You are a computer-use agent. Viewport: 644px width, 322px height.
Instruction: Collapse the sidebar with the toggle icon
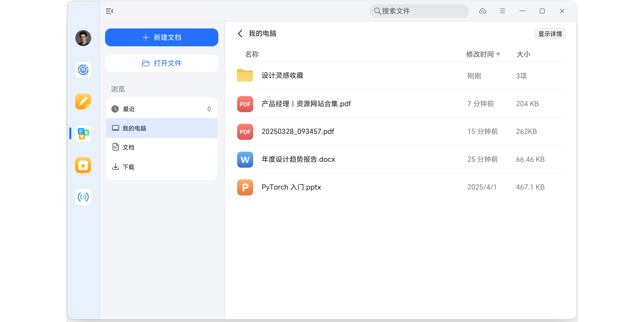tap(109, 11)
